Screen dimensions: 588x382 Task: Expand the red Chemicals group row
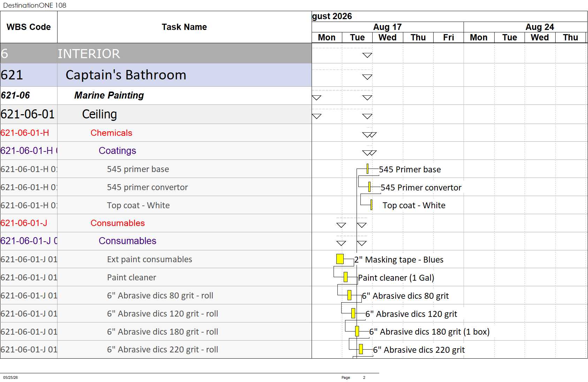156,133
